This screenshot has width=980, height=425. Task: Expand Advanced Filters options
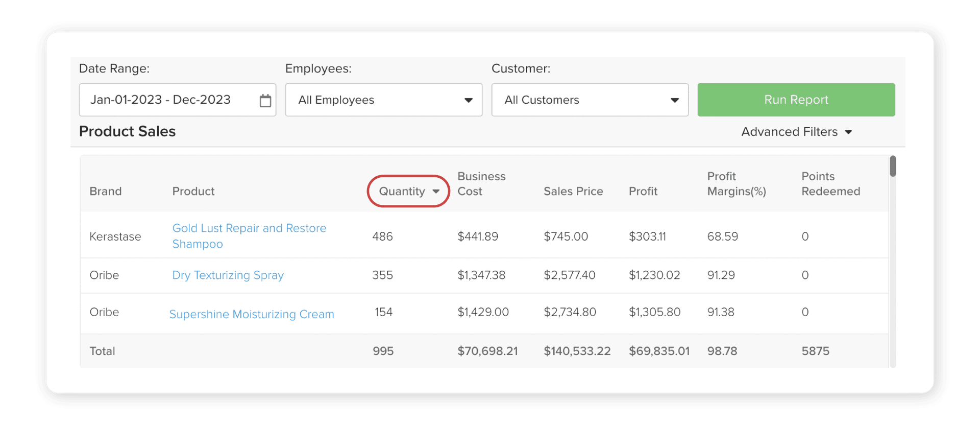[x=796, y=132]
